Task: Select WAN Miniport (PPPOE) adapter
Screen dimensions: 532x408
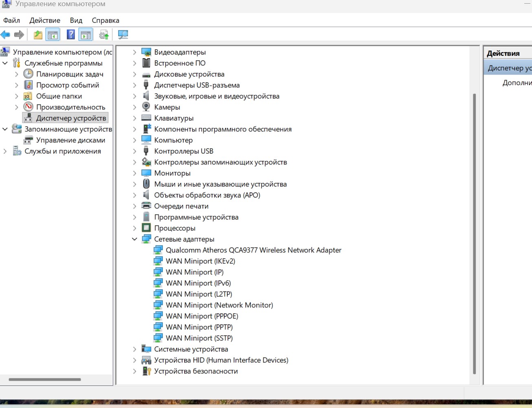Action: pyautogui.click(x=202, y=316)
